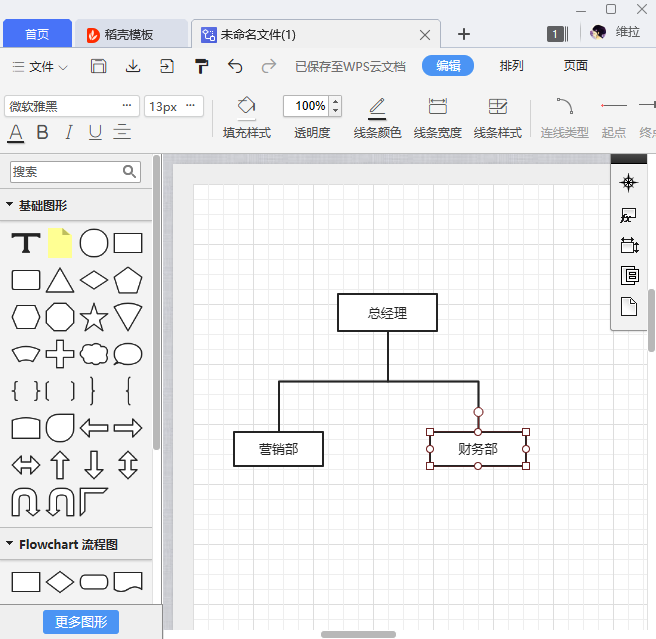Viewport: 656px width, 639px height.
Task: Click the export icon
Action: 167,66
